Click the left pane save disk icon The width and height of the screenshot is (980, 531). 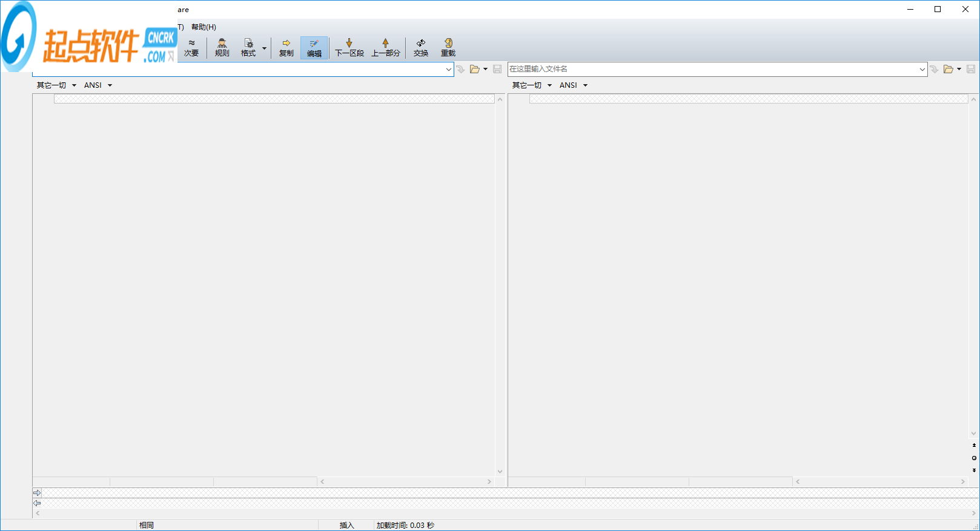(x=497, y=69)
